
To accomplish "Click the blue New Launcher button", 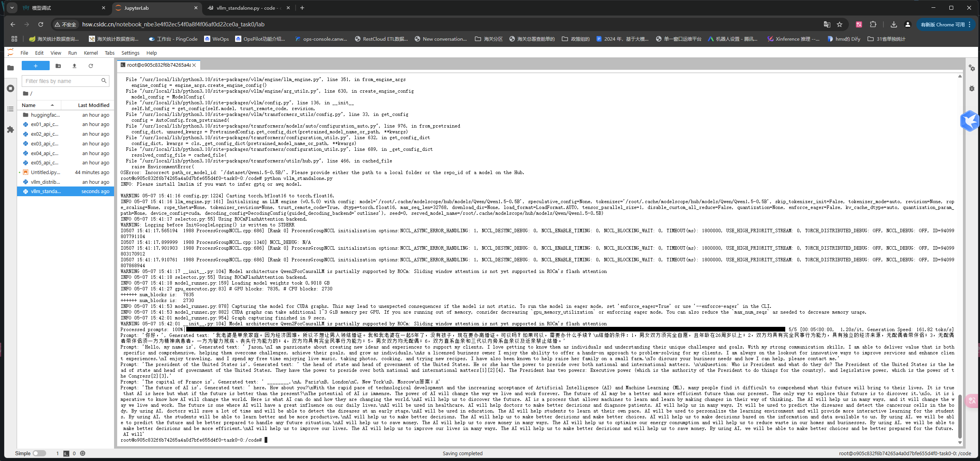I will tap(36, 66).
